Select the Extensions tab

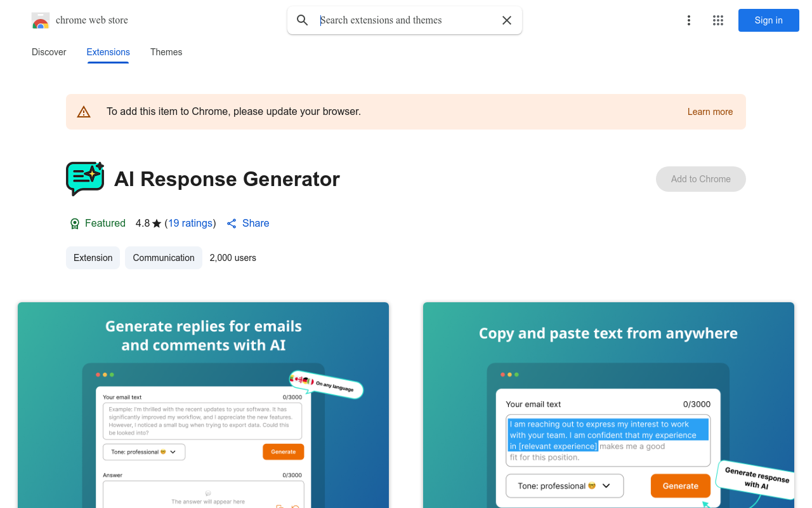tap(108, 52)
